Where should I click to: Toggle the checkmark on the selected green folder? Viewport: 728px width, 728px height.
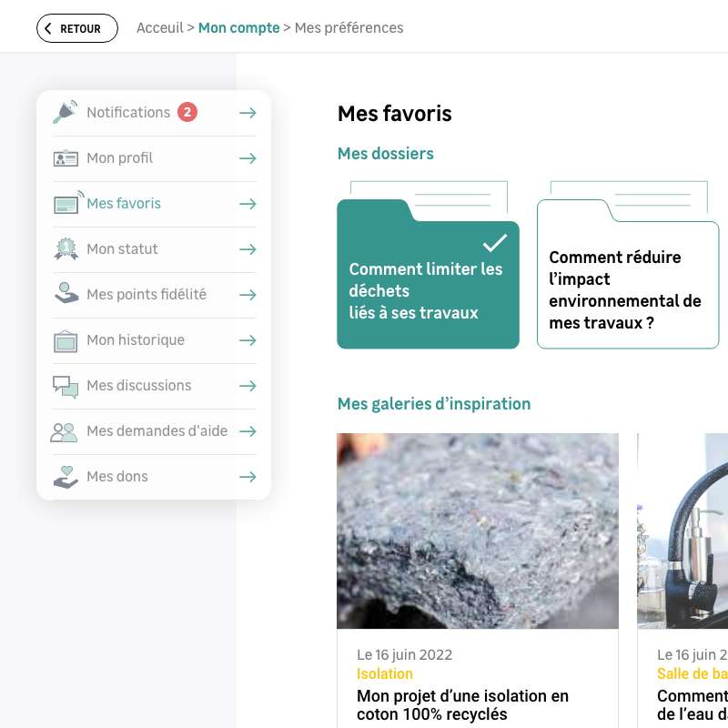click(494, 243)
